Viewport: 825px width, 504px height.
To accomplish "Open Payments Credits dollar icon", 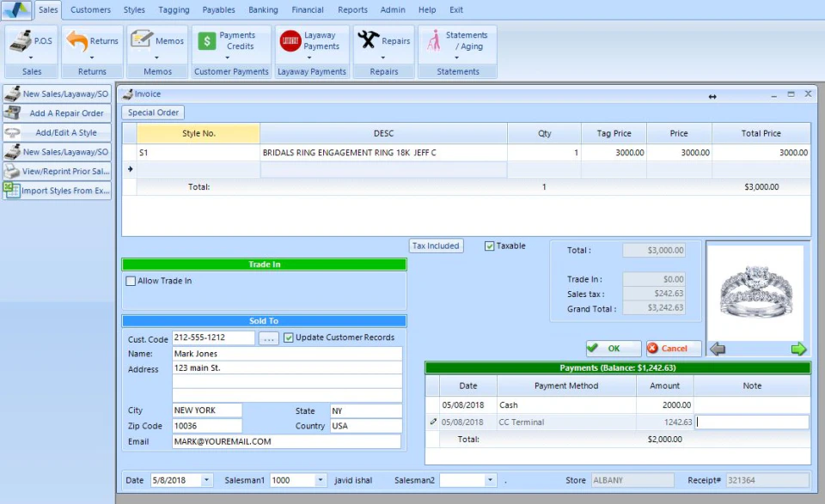I will click(x=206, y=41).
